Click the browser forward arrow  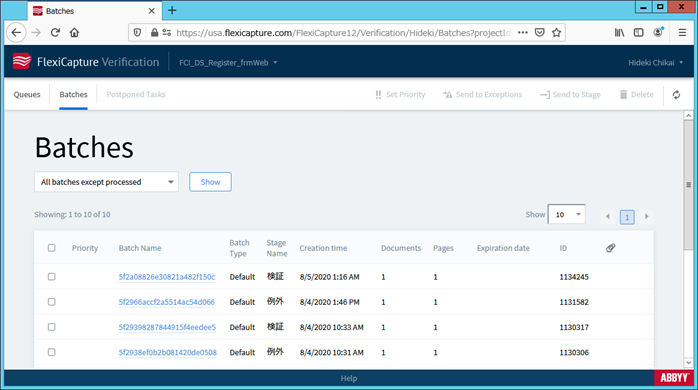(36, 32)
